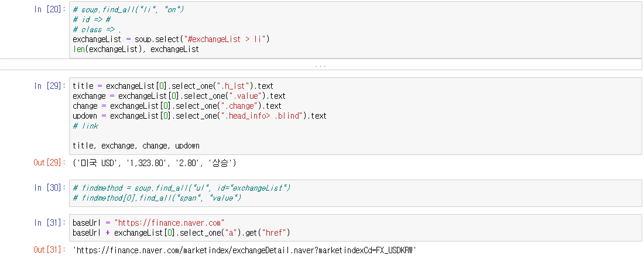Place cursor in the soup.select exchangeList line

(x=171, y=39)
